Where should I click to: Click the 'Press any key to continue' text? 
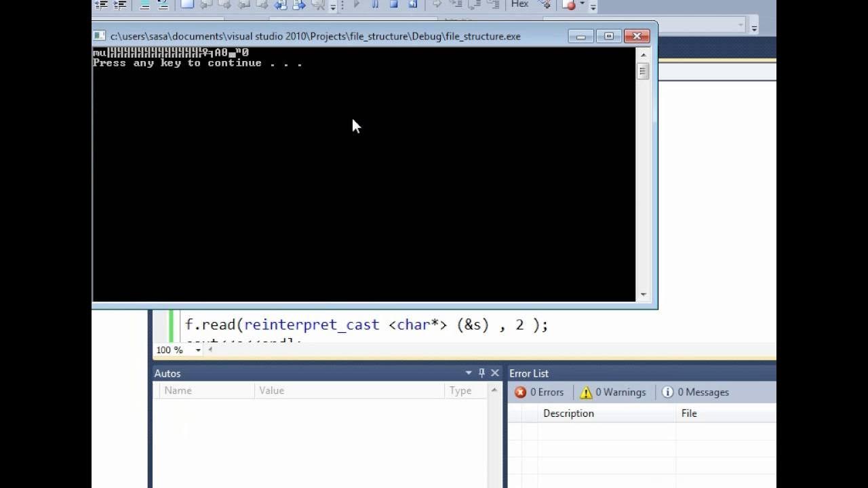[x=197, y=63]
